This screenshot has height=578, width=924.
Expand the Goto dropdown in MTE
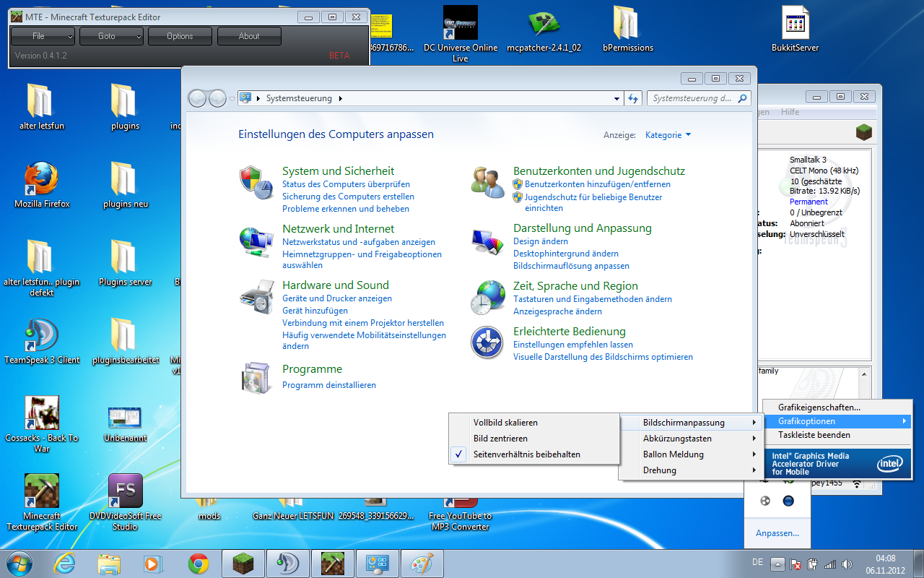[x=111, y=36]
